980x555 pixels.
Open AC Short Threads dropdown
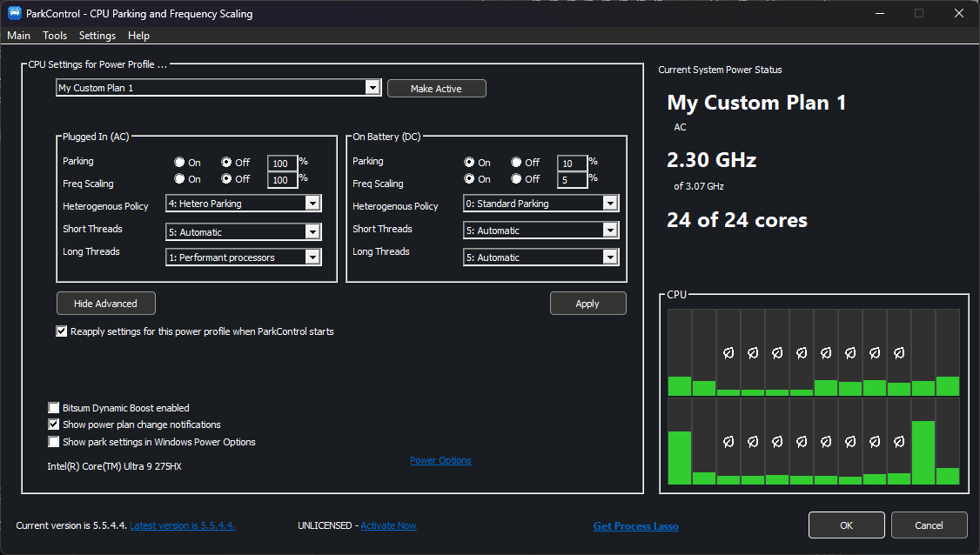click(244, 232)
